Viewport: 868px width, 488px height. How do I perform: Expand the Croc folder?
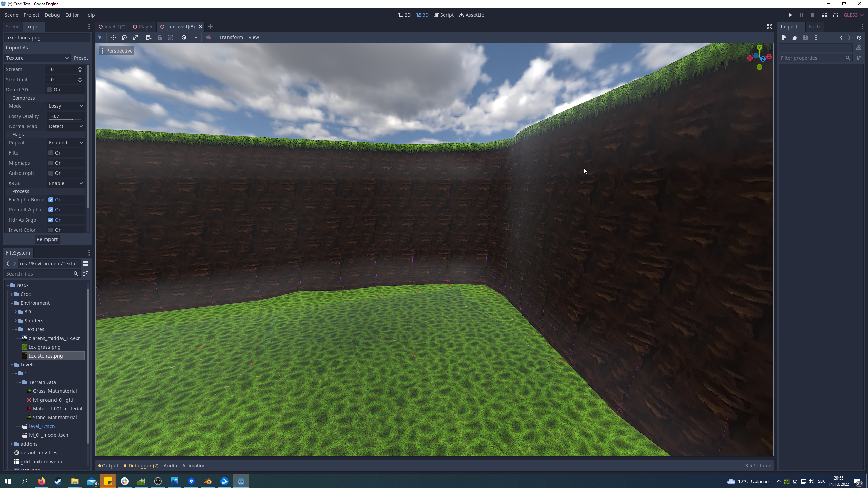(12, 294)
